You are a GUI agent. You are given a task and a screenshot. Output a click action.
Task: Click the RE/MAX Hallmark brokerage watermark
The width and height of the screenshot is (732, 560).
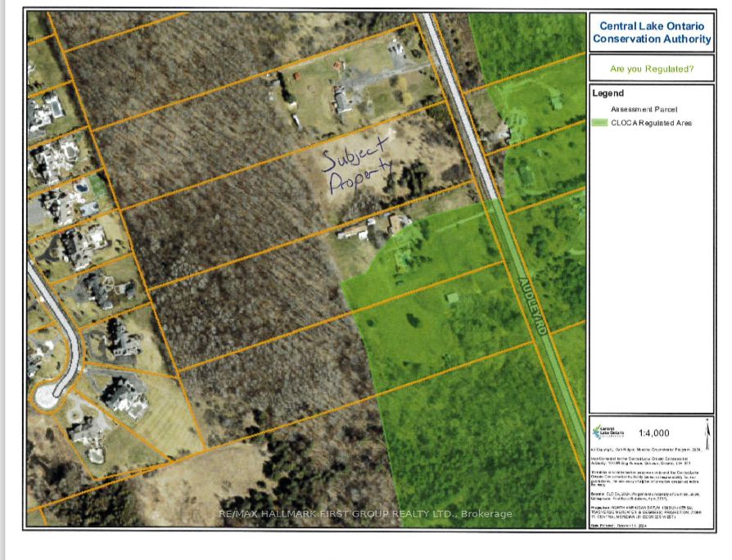pyautogui.click(x=365, y=514)
